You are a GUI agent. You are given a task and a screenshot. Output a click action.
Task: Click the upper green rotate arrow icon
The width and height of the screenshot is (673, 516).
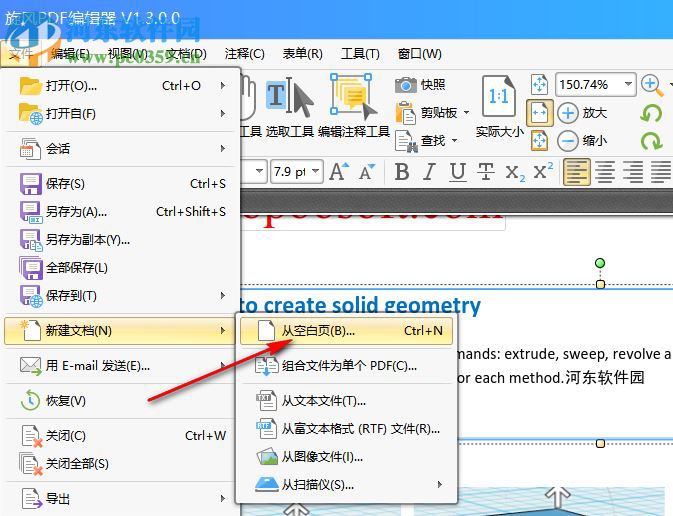click(x=651, y=114)
